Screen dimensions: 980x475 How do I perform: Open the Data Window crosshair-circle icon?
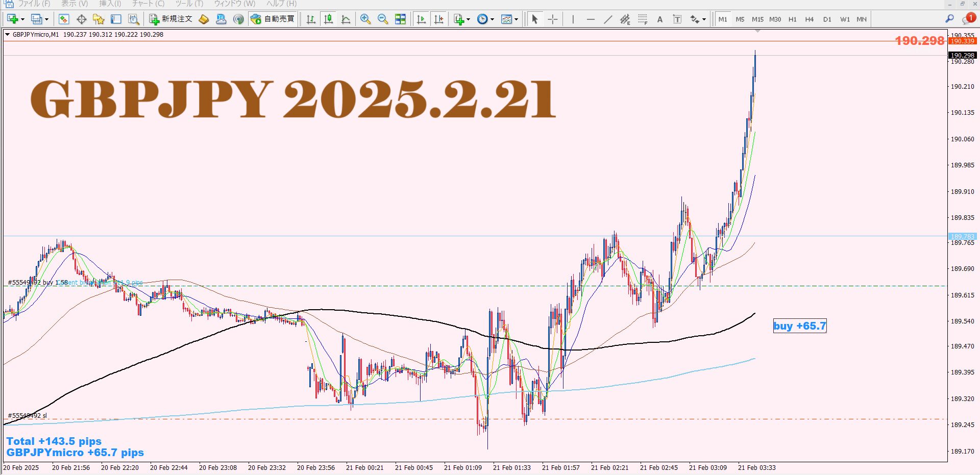tap(81, 19)
